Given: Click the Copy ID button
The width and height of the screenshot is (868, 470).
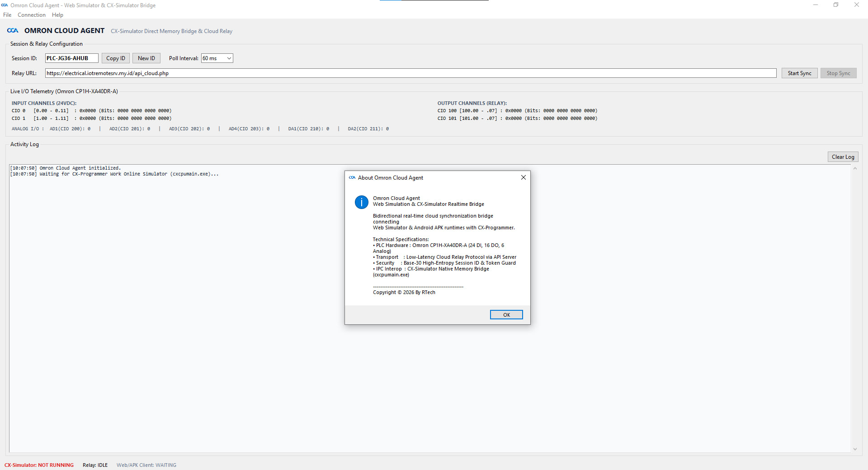Looking at the screenshot, I should tap(116, 58).
